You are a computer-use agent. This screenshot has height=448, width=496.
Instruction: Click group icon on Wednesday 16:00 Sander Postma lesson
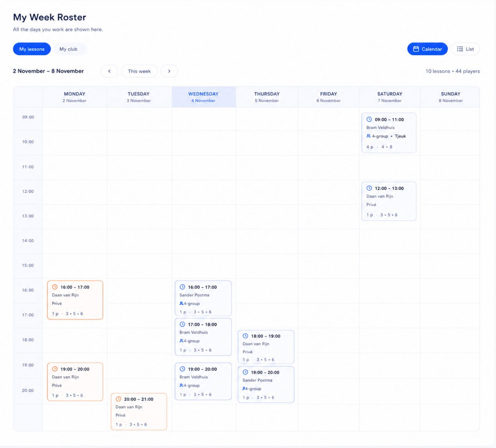tap(182, 303)
